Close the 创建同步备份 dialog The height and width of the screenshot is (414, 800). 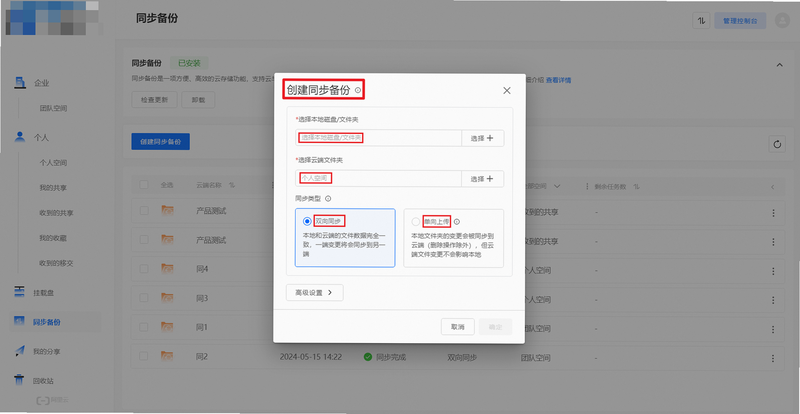(x=507, y=91)
